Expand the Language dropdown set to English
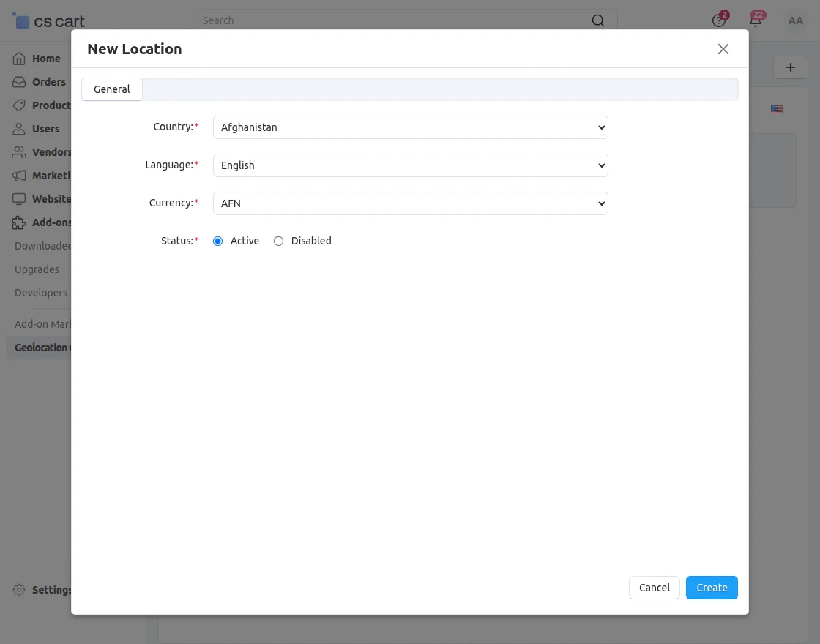The height and width of the screenshot is (644, 820). [x=410, y=165]
